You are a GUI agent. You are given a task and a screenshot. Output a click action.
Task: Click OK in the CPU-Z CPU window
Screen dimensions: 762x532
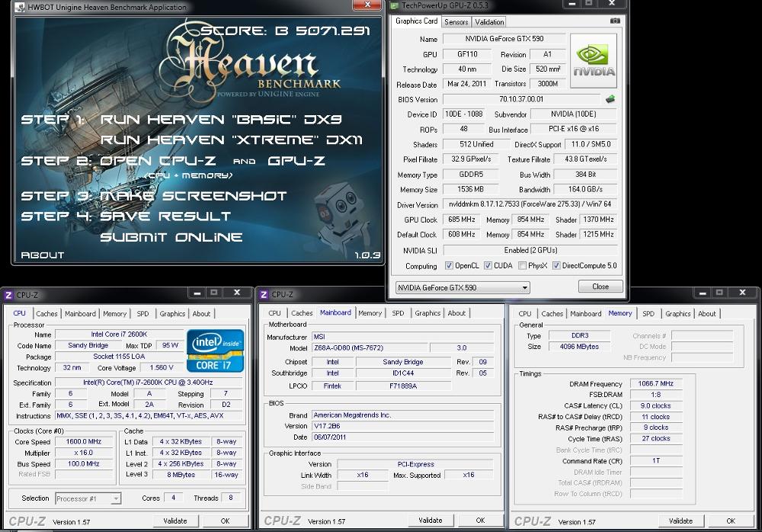coord(225,521)
